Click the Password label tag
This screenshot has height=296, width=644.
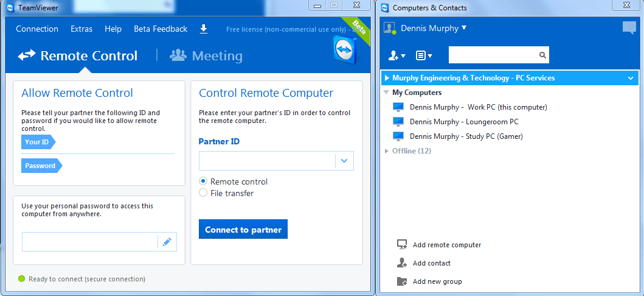point(41,166)
